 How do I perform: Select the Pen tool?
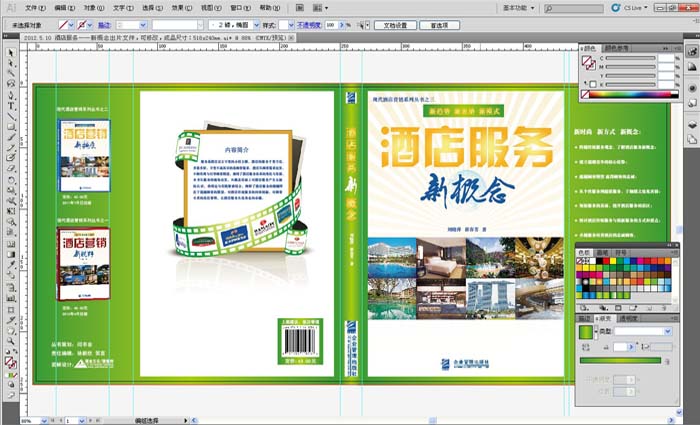click(11, 95)
